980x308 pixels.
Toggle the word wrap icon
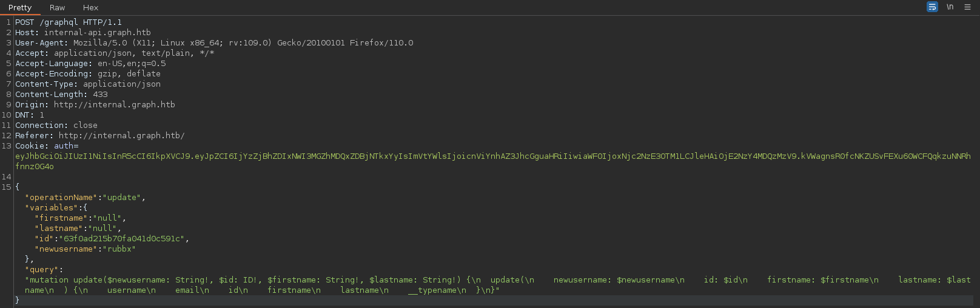pyautogui.click(x=932, y=7)
